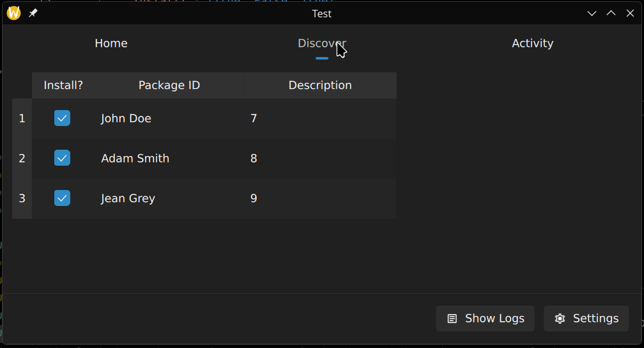644x348 pixels.
Task: Toggle the Install checkbox for Adam Smith
Action: pos(62,158)
